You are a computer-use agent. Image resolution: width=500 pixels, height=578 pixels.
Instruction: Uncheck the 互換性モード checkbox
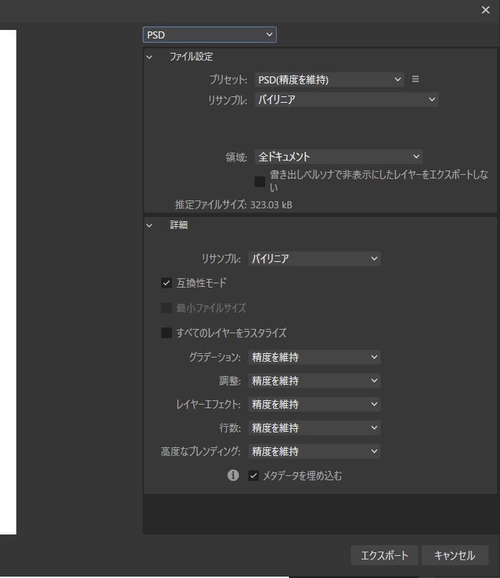[x=166, y=283]
